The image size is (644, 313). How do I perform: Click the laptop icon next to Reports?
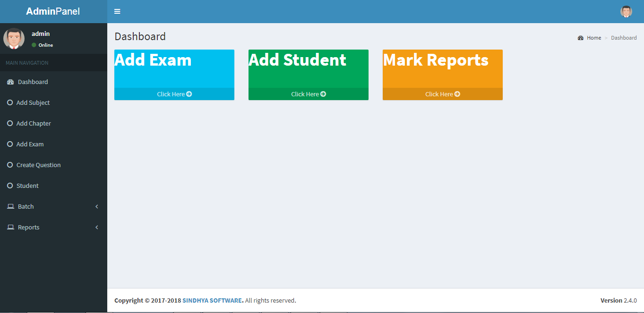[x=10, y=228]
